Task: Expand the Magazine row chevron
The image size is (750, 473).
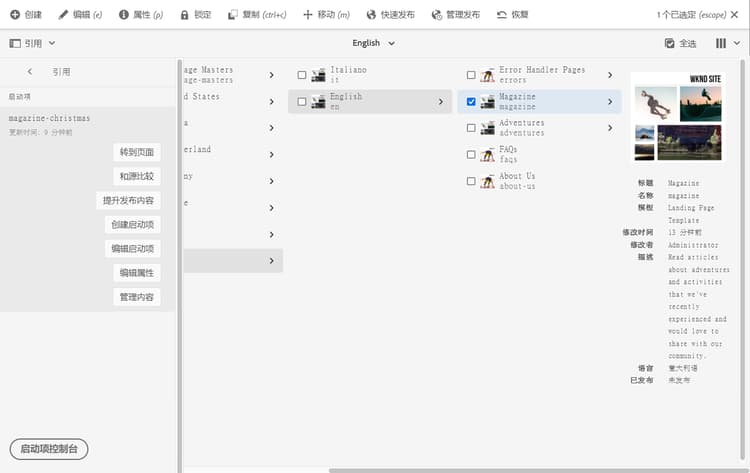Action: (610, 102)
